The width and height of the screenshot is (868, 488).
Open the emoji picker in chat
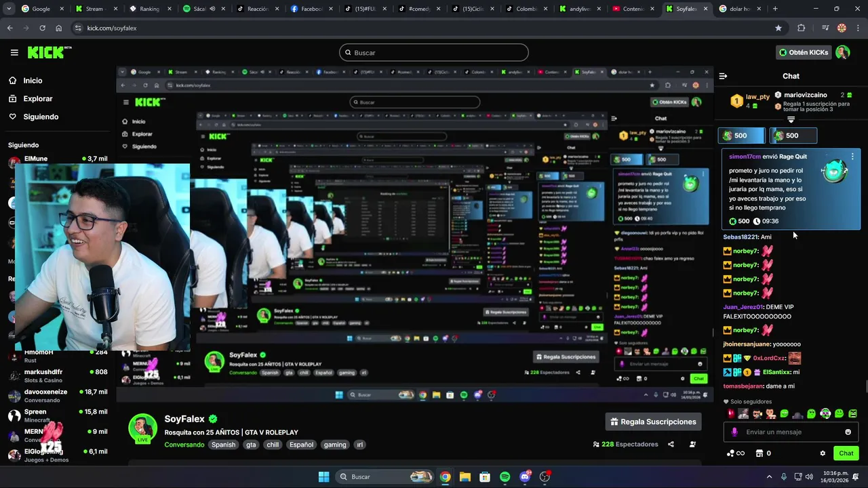[x=848, y=432]
